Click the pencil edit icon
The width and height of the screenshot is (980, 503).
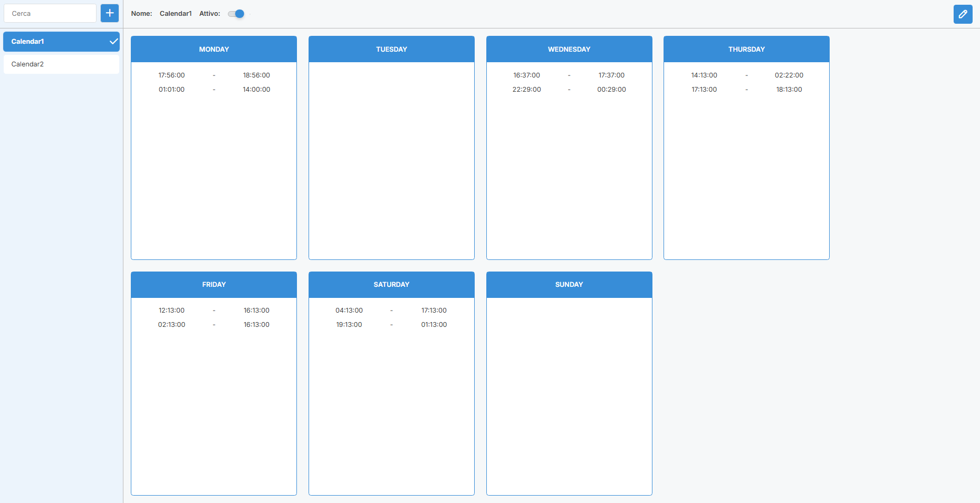point(963,14)
